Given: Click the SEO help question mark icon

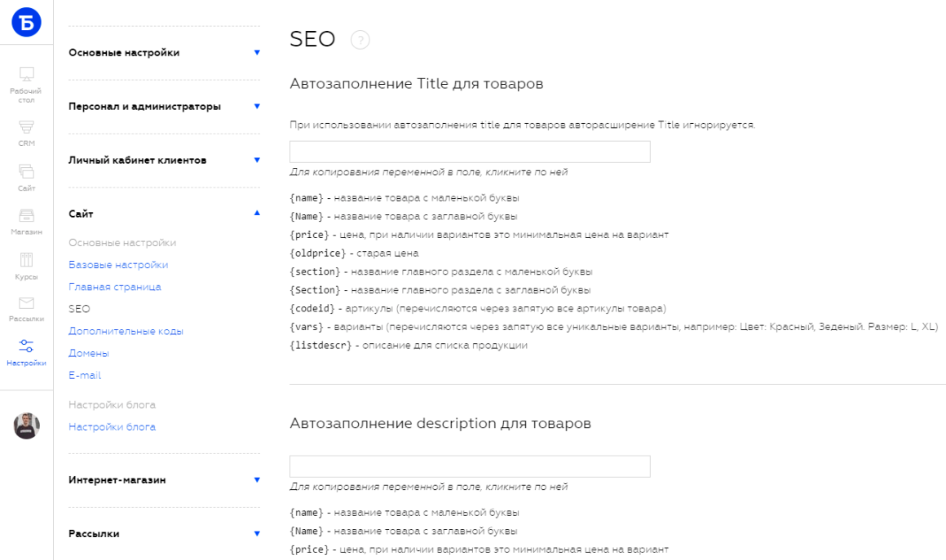Looking at the screenshot, I should [x=360, y=40].
